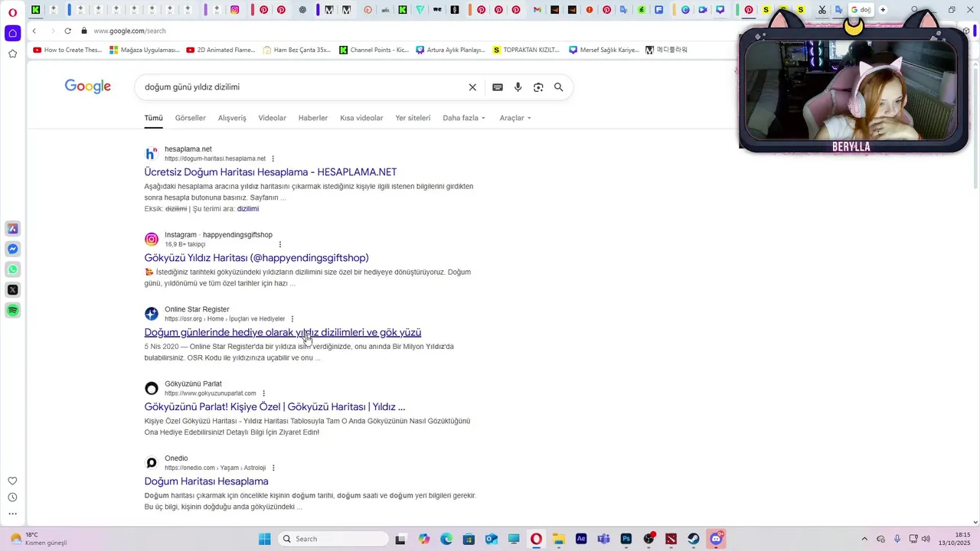Open more options for hesaplama.net result
Screen dimensions: 980x551
(273, 159)
